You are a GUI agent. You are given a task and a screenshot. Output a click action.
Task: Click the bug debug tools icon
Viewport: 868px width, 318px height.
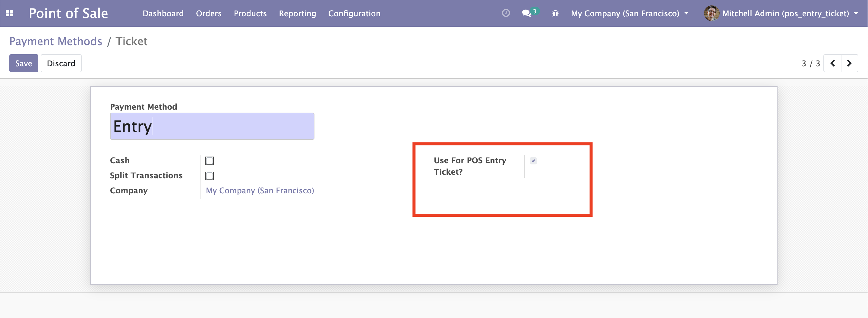click(x=555, y=14)
